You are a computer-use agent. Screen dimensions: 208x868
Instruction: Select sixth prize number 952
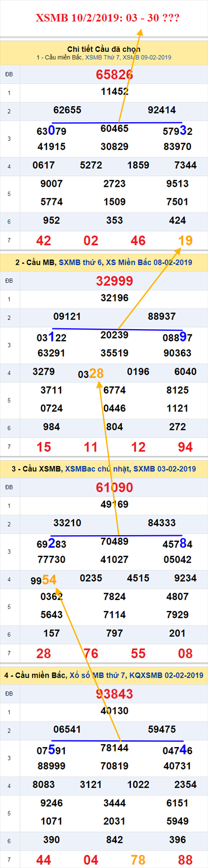[52, 221]
